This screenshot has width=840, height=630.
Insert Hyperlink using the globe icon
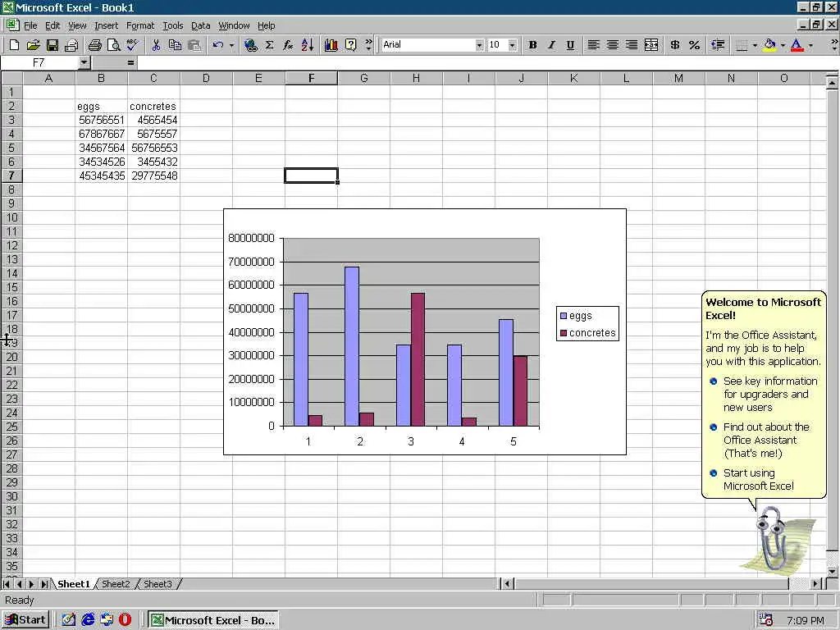click(250, 45)
